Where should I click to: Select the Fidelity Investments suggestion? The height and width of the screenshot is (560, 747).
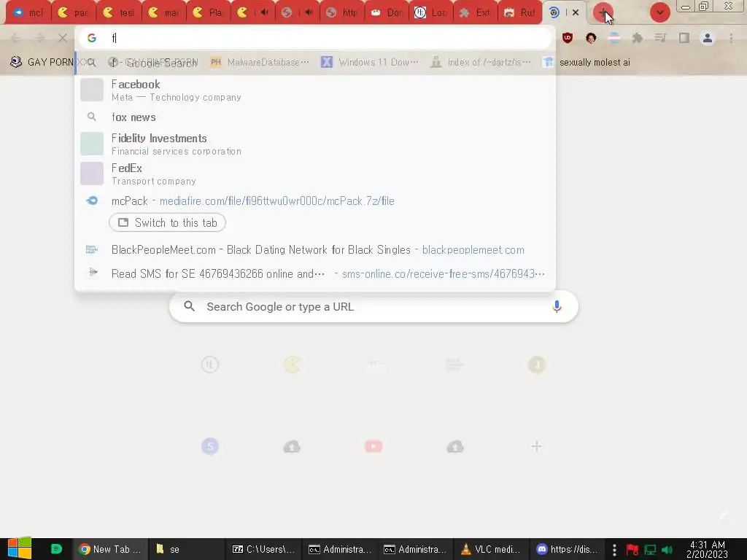(315, 144)
